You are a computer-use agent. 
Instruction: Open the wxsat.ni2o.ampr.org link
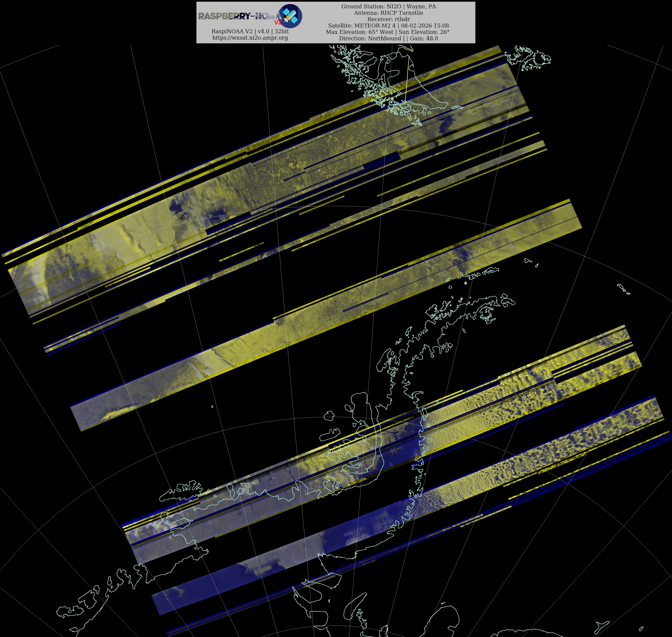coord(250,38)
